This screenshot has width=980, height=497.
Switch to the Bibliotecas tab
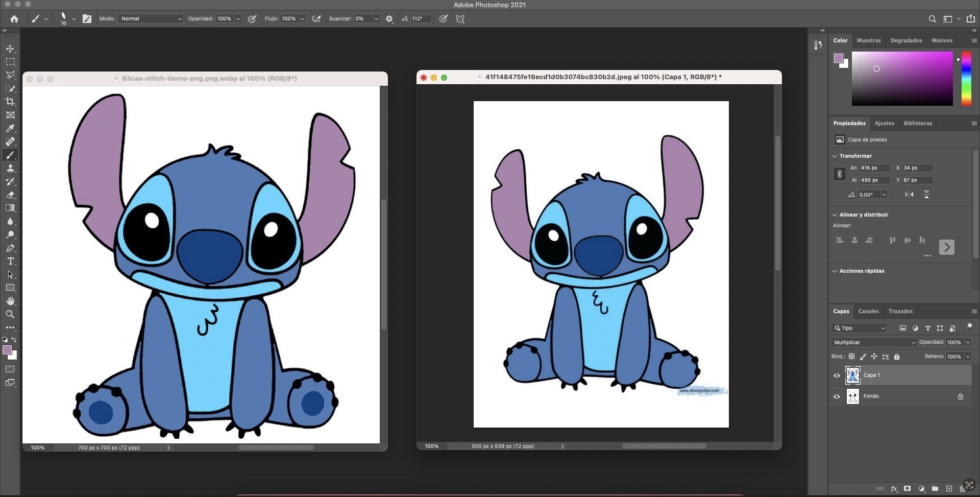[918, 123]
